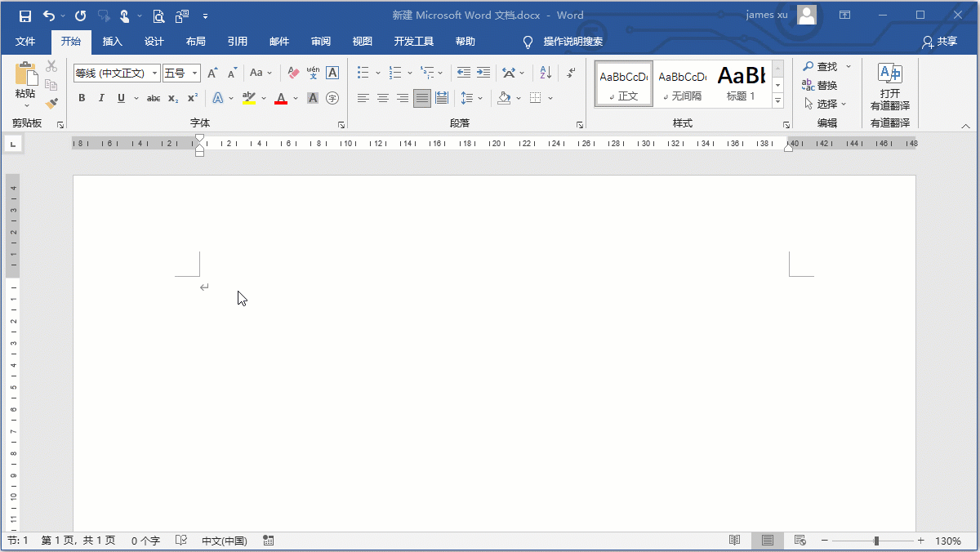Open the 文件 menu
The height and width of the screenshot is (552, 980).
click(26, 41)
